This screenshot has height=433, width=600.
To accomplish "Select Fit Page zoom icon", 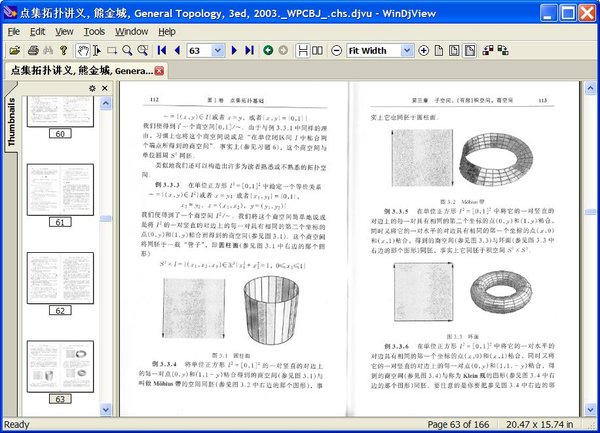I will pyautogui.click(x=454, y=50).
